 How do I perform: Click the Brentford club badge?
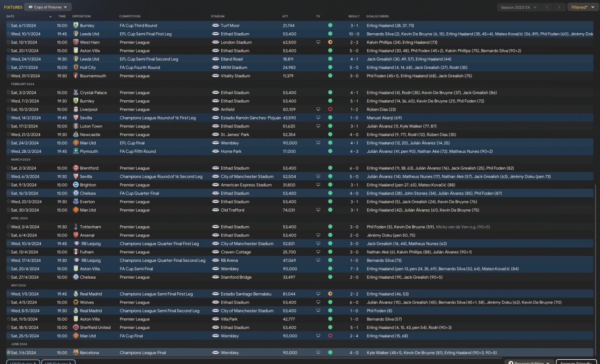pyautogui.click(x=76, y=168)
